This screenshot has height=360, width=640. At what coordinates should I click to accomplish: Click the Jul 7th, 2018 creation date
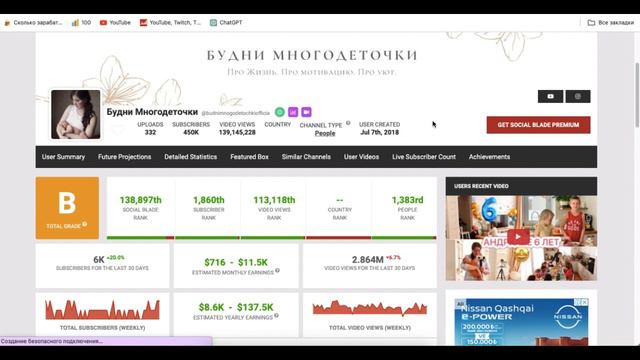380,132
